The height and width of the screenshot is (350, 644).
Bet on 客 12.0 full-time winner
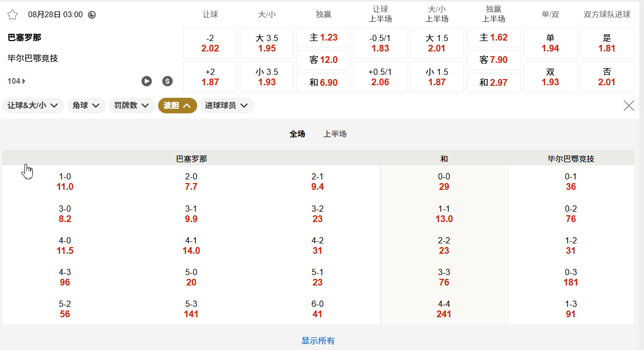324,60
